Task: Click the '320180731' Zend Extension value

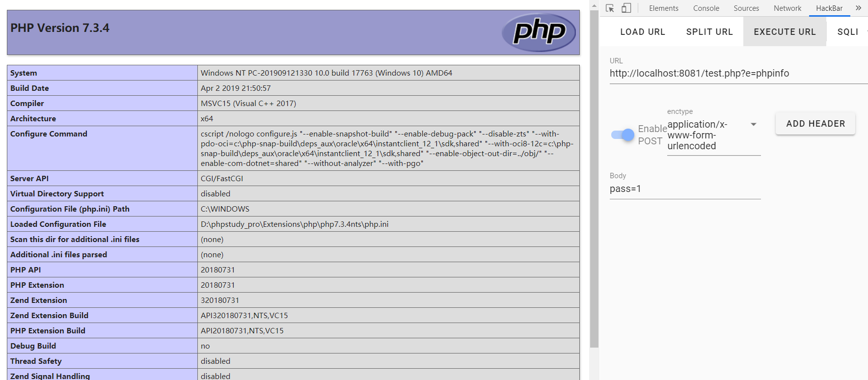Action: point(220,300)
